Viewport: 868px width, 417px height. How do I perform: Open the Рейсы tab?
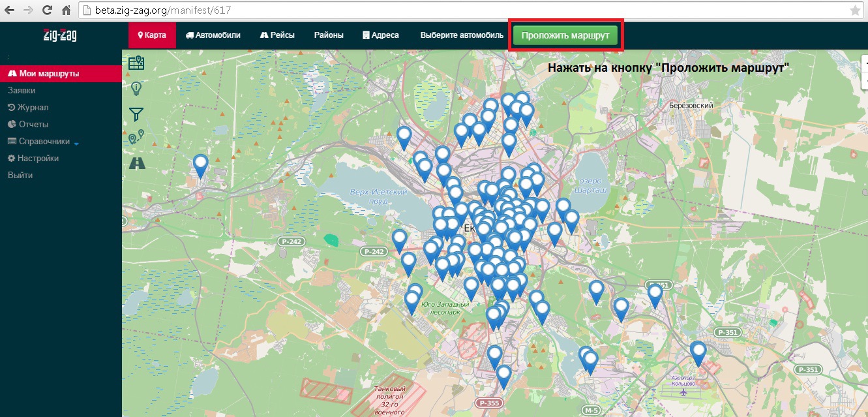click(x=277, y=35)
